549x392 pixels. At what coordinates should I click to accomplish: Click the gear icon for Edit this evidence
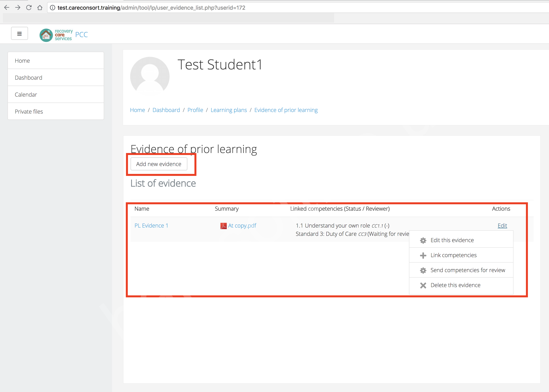coord(423,240)
